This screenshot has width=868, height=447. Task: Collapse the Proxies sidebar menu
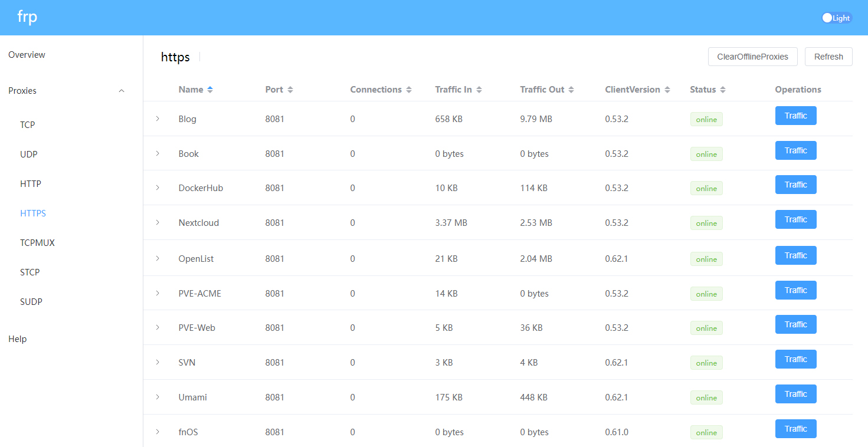coord(122,91)
